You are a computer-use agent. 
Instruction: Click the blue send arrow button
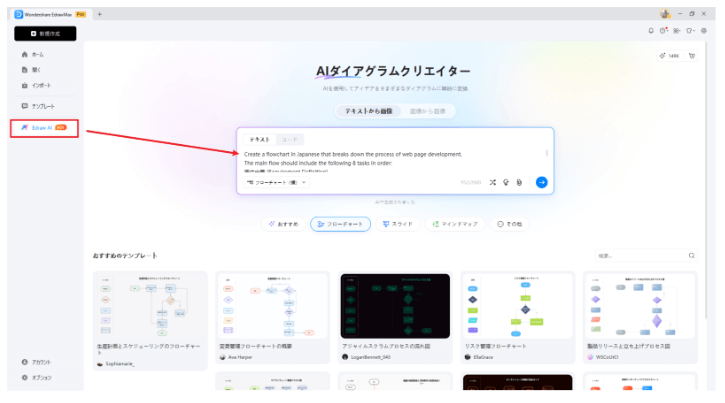coord(541,182)
